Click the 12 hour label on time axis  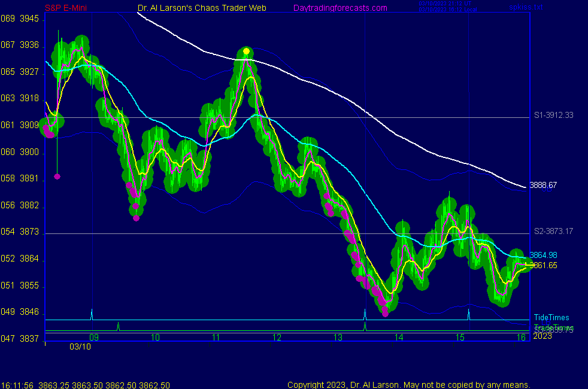(x=277, y=338)
